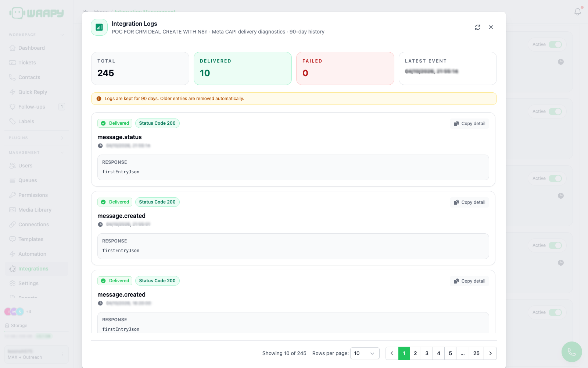Click Delivered badge of message.status entry
The width and height of the screenshot is (588, 368).
tap(115, 123)
